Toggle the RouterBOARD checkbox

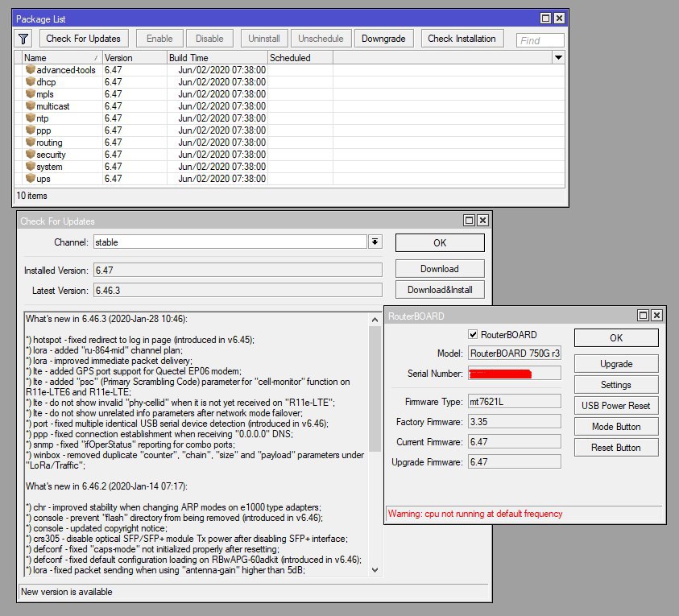coord(473,335)
